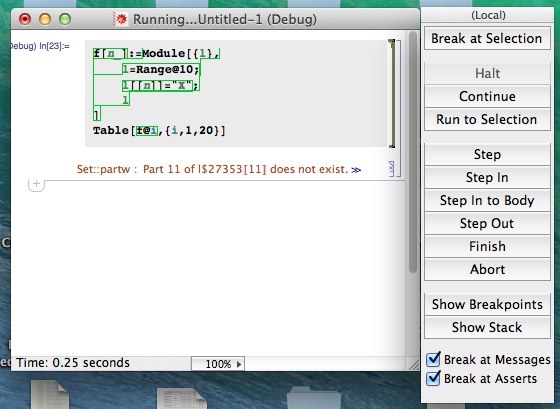Image resolution: width=560 pixels, height=409 pixels.
Task: Click the arrow next to 100% zoom
Action: point(239,364)
